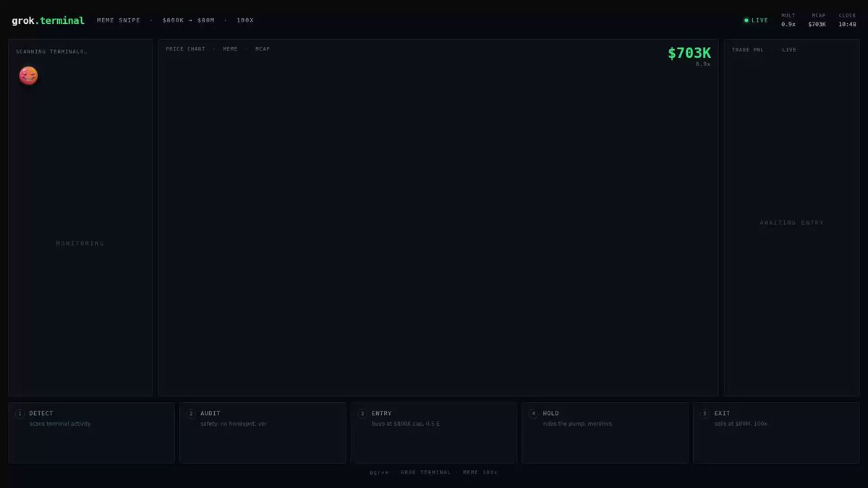Screen dimensions: 868x488
Task: Click the 'scans terminal activity' description
Action: coord(60,424)
